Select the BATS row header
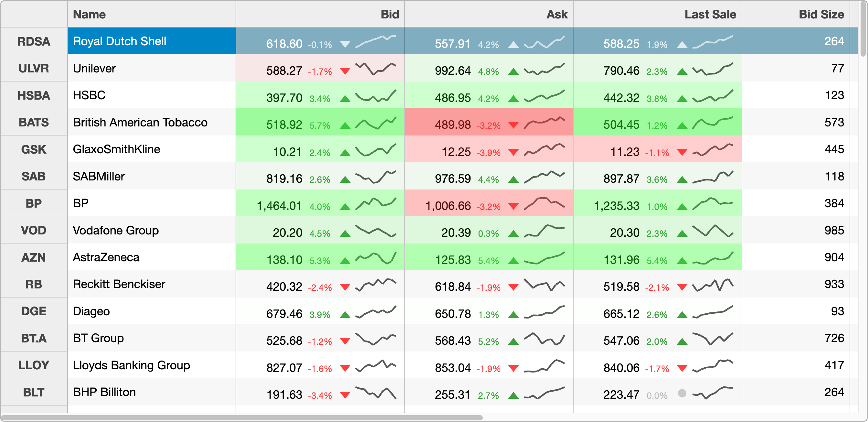The height and width of the screenshot is (422, 868). point(34,122)
